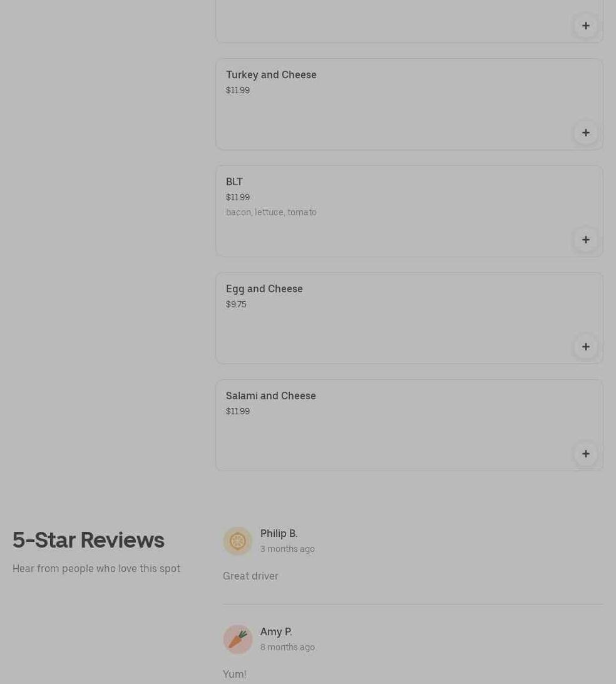Click the 8 months ago timestamp
The width and height of the screenshot is (616, 684).
click(287, 647)
